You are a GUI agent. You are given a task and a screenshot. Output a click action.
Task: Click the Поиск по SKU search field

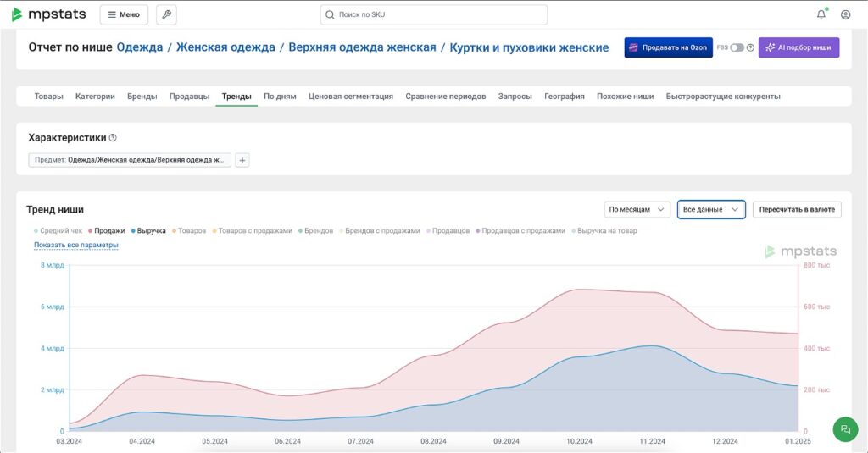[434, 14]
